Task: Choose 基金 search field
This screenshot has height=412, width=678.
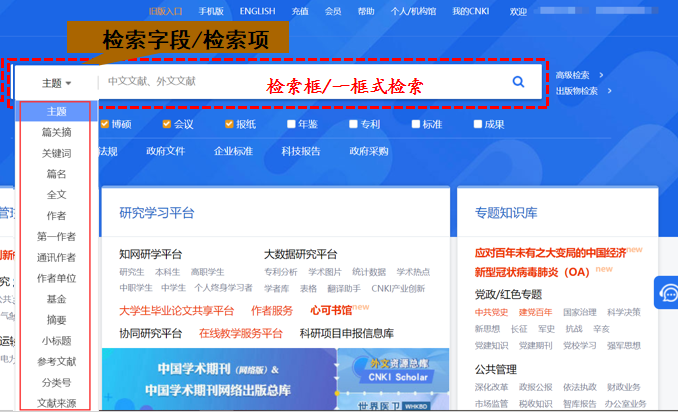Action: coord(56,299)
